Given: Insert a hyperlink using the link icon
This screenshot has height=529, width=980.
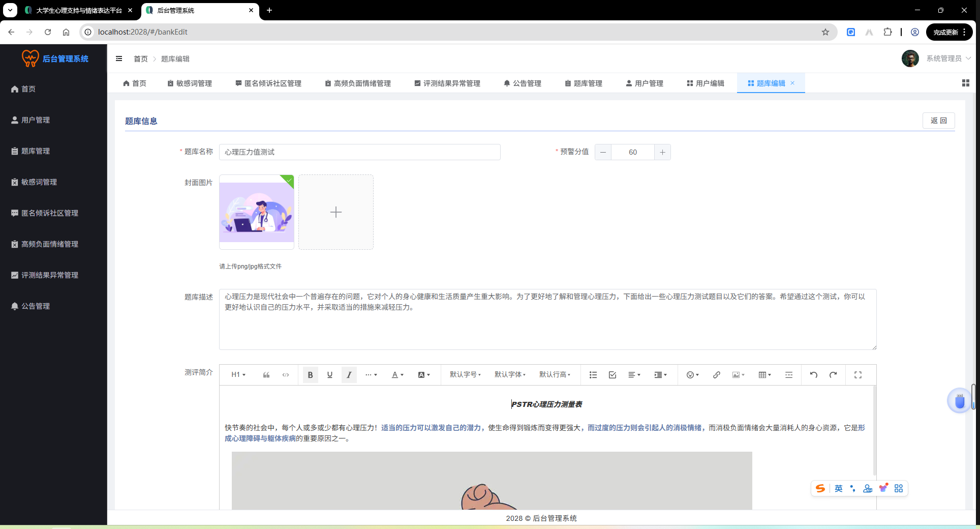Looking at the screenshot, I should pos(716,375).
